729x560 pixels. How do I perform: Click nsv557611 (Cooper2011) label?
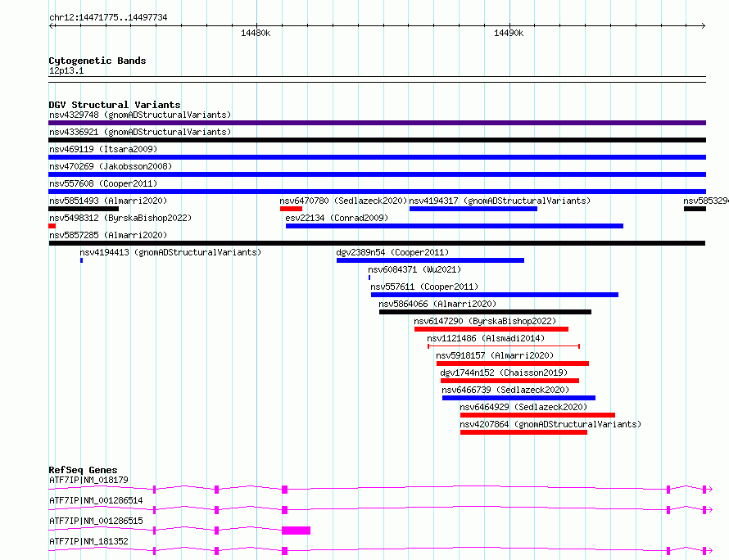tap(424, 287)
